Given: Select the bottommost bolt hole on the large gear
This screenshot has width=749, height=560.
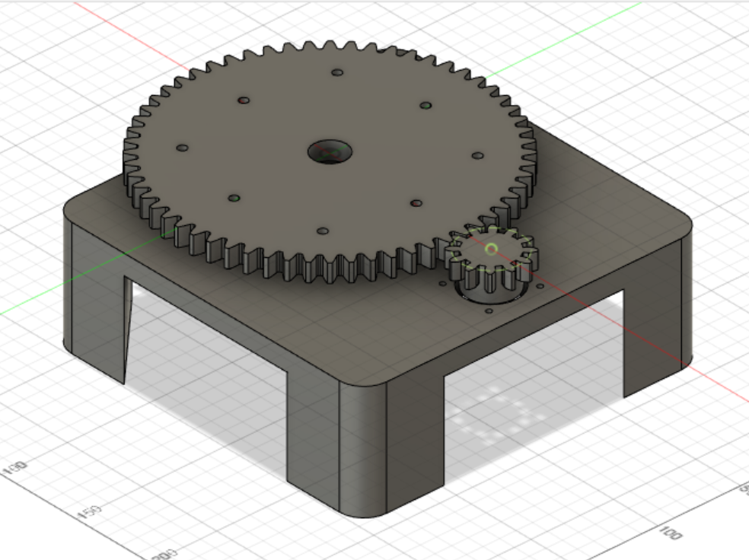Looking at the screenshot, I should [x=323, y=231].
